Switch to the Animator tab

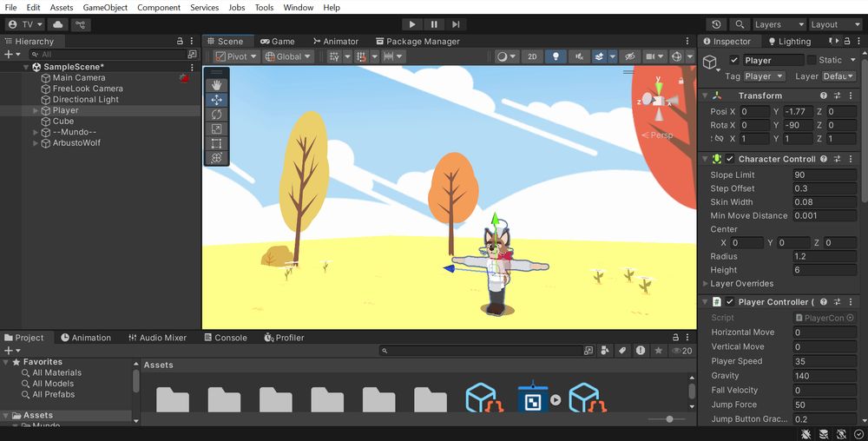tap(335, 41)
